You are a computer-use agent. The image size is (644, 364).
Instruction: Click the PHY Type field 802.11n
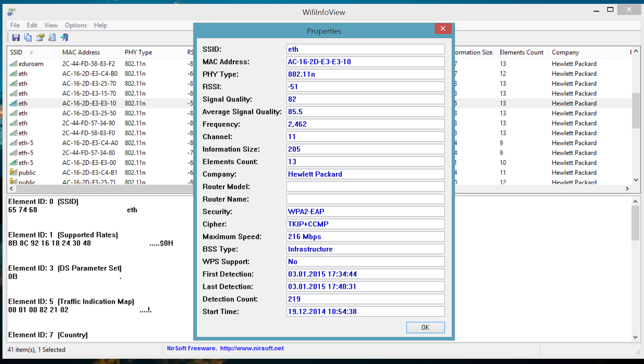(x=366, y=74)
